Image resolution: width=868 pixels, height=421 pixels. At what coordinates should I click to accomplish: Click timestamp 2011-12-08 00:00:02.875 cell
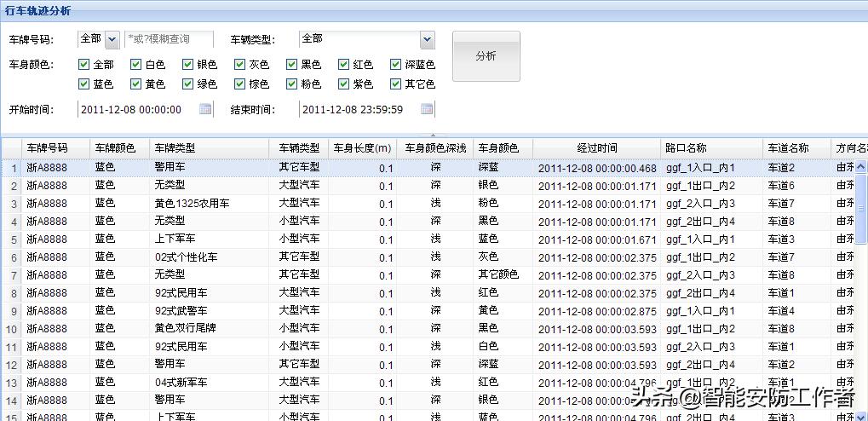[597, 311]
